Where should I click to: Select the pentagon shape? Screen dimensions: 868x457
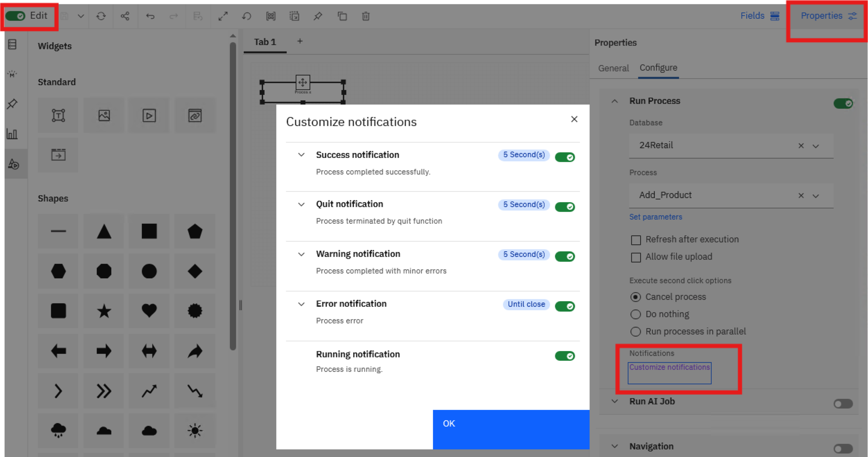point(195,231)
